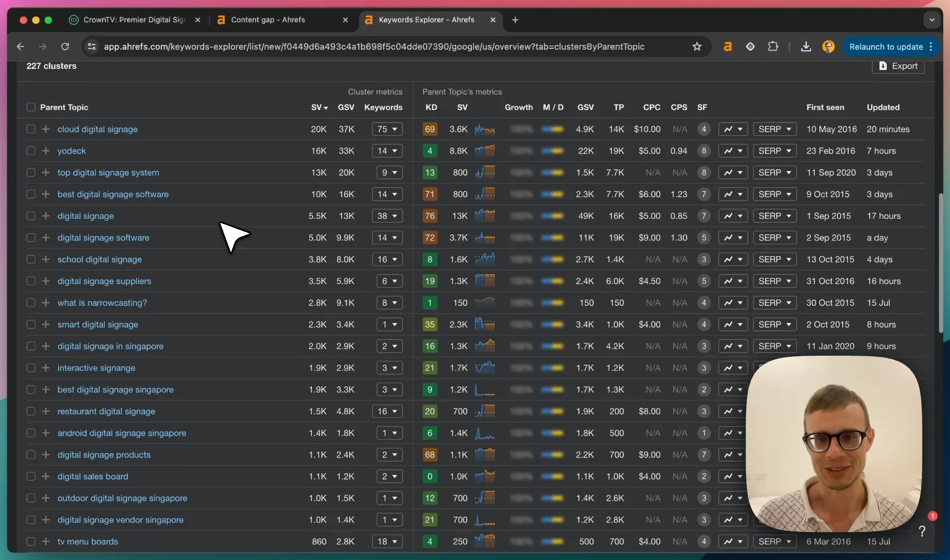Export the clusters list
This screenshot has height=560, width=950.
pyautogui.click(x=898, y=66)
